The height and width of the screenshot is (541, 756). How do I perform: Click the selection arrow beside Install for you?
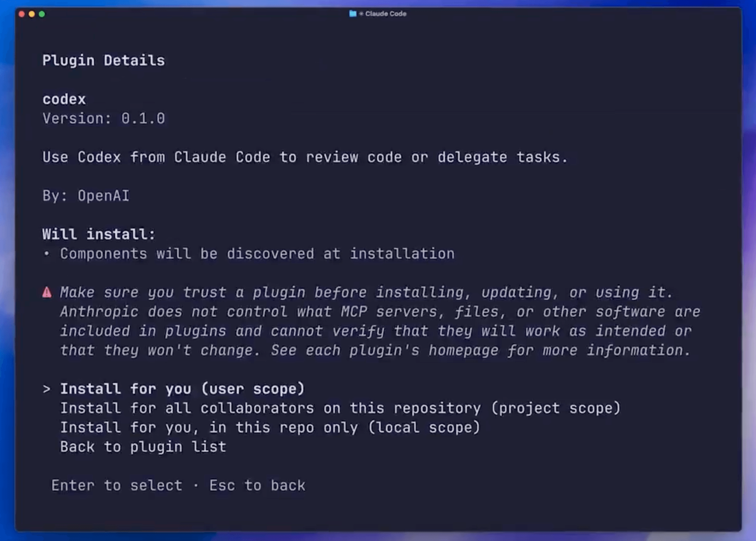pyautogui.click(x=46, y=389)
